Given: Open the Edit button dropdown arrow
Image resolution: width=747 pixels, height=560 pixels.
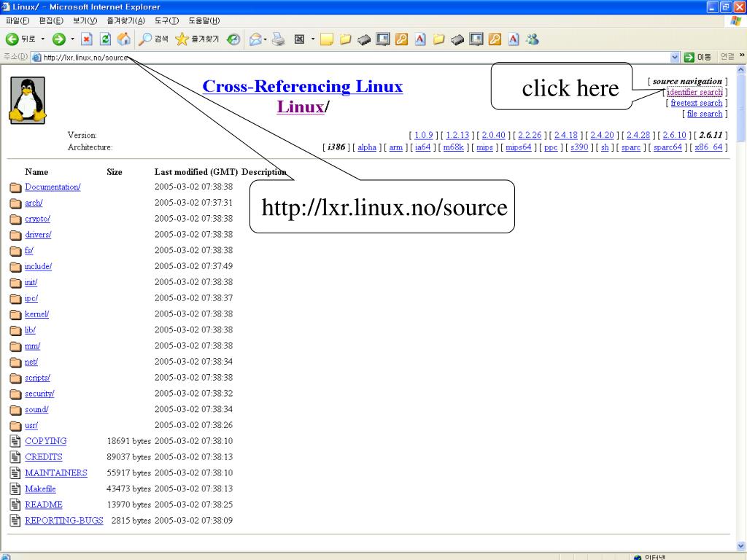Looking at the screenshot, I should 312,39.
